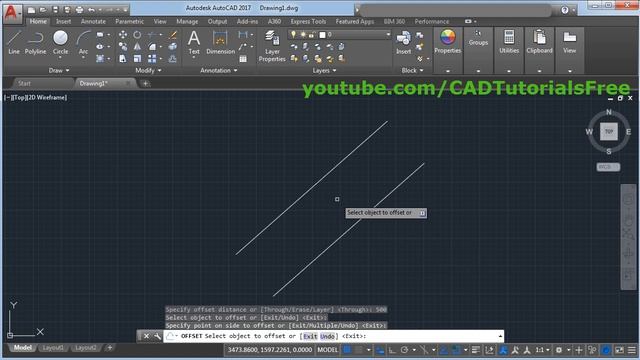This screenshot has width=640, height=360.
Task: Open the Circle tool dropdown arrow
Action: click(60, 58)
